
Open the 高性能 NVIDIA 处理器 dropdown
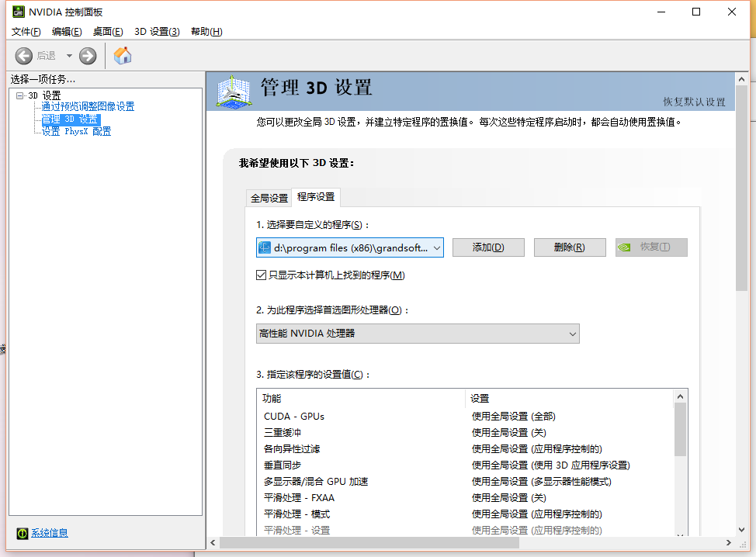pyautogui.click(x=418, y=334)
